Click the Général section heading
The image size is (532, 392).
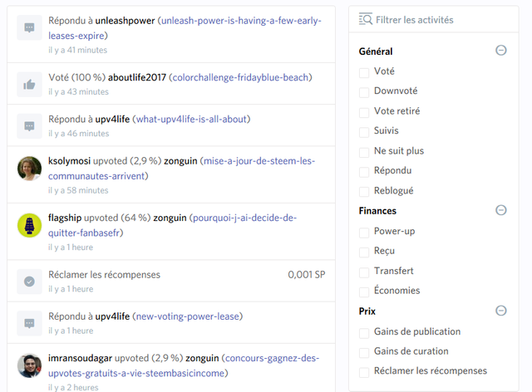pyautogui.click(x=376, y=51)
